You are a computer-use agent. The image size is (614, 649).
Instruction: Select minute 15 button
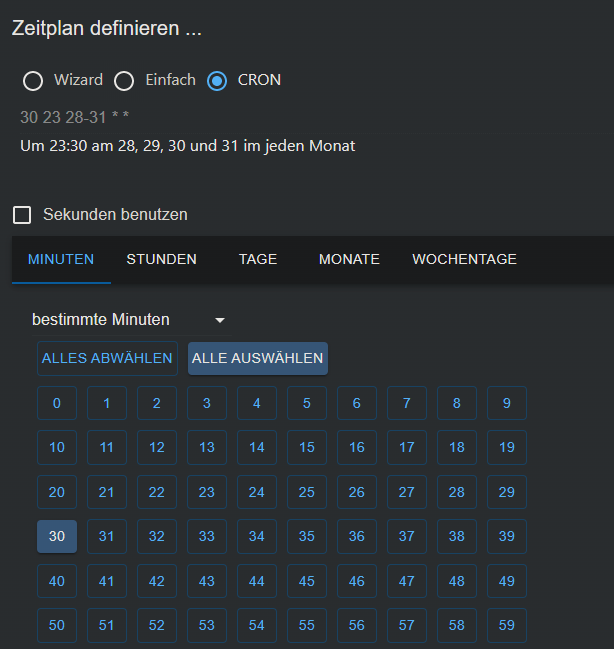[x=307, y=447]
